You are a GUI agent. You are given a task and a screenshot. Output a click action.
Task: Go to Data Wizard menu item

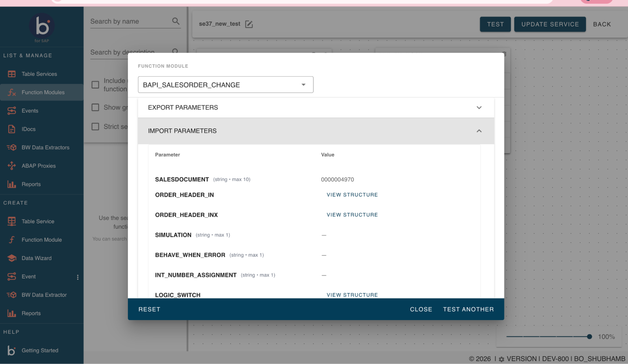36,258
